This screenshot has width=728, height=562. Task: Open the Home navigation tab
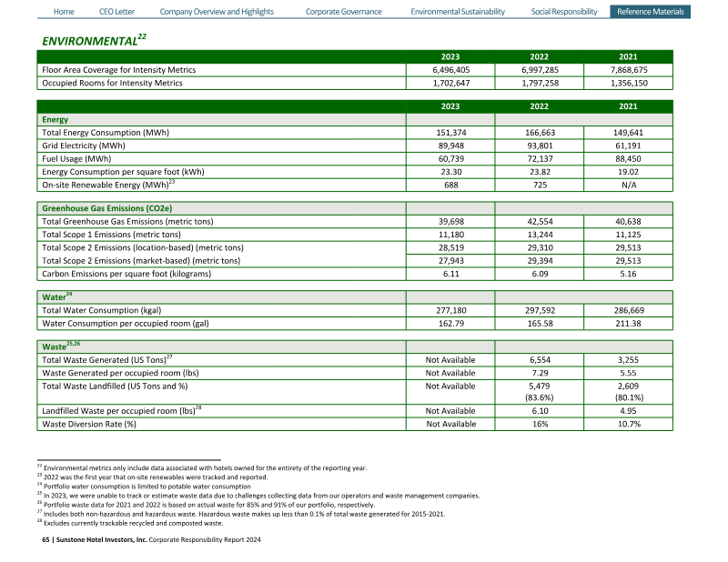coord(64,12)
